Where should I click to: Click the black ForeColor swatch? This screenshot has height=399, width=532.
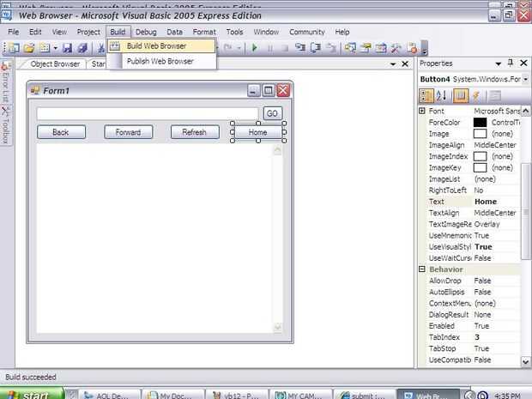[x=481, y=122]
